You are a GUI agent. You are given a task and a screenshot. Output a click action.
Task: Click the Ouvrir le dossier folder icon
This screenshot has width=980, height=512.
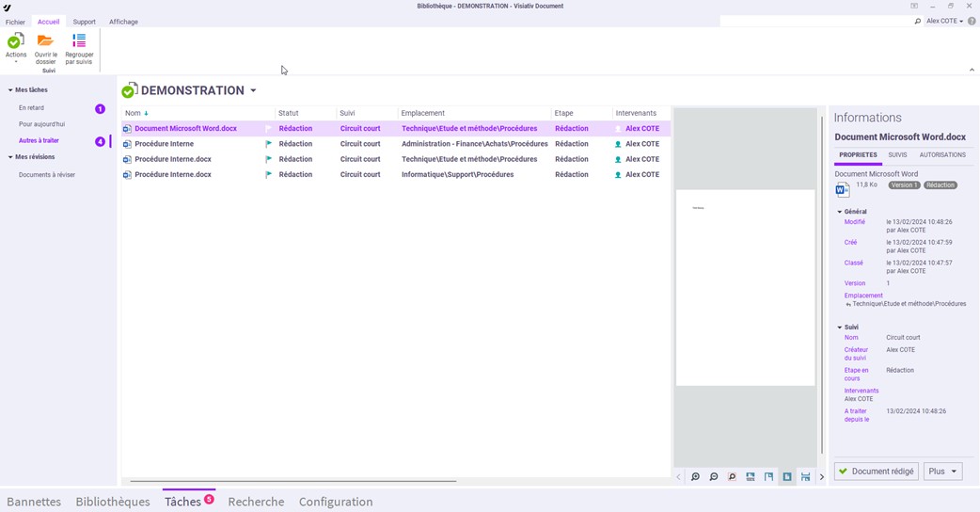pos(45,41)
